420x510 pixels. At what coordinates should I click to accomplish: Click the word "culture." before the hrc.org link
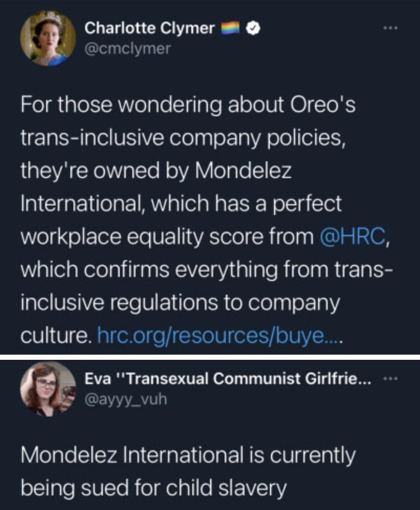click(x=55, y=336)
